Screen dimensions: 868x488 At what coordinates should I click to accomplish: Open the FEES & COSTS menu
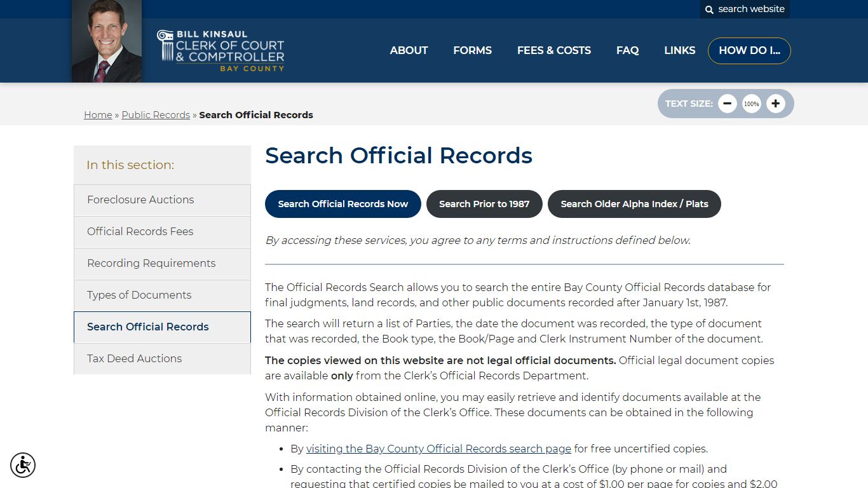[x=554, y=50]
